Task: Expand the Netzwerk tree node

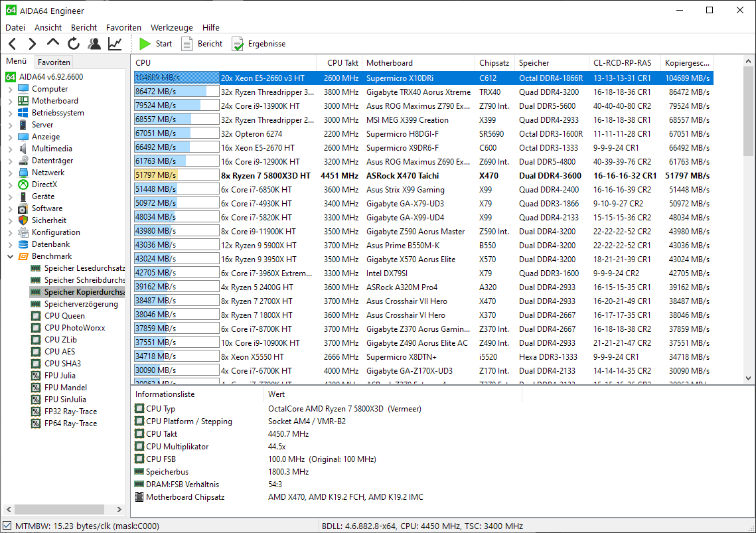Action: coord(10,173)
